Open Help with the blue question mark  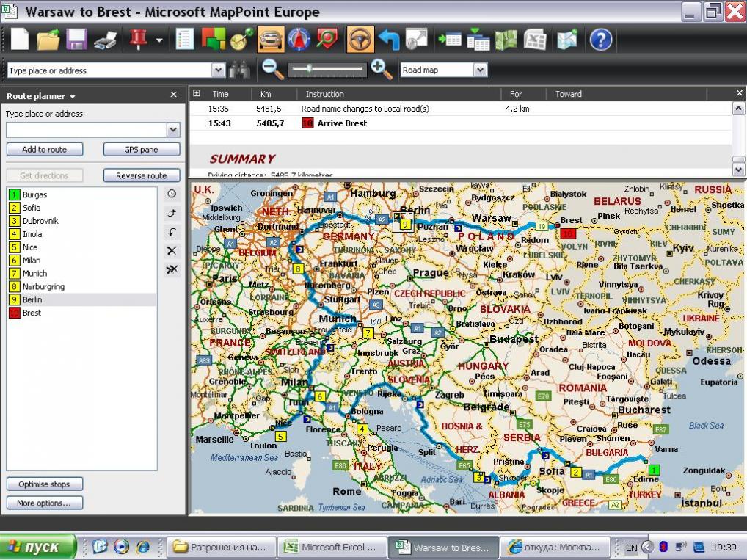coord(600,40)
